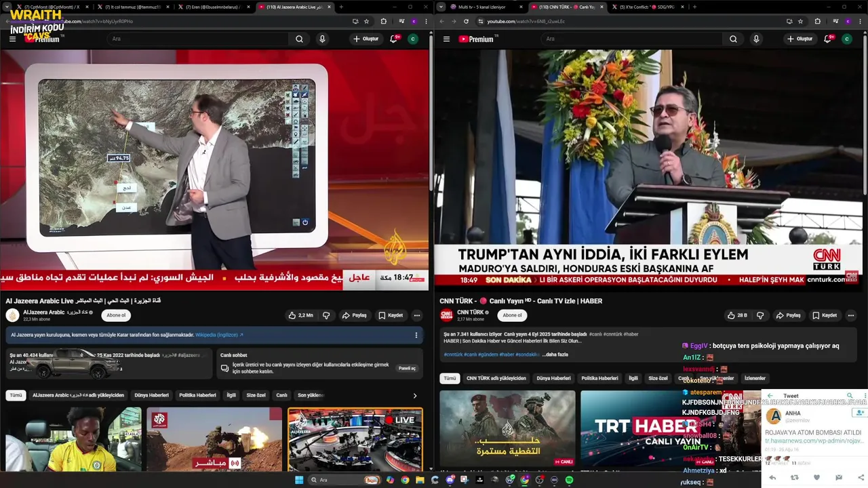Viewport: 868px width, 488px height.
Task: Open extensions puzzle icon in CNN Türk window
Action: click(817, 21)
